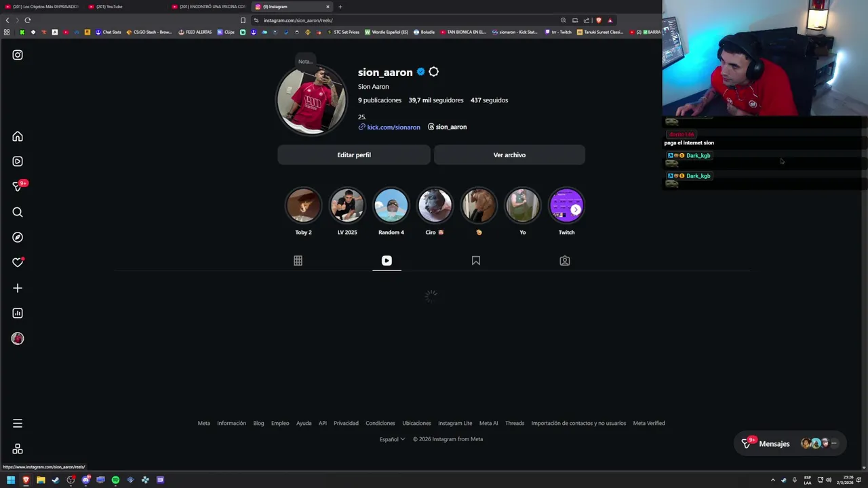Open the More hamburger menu in sidebar
The width and height of the screenshot is (868, 488).
18,424
